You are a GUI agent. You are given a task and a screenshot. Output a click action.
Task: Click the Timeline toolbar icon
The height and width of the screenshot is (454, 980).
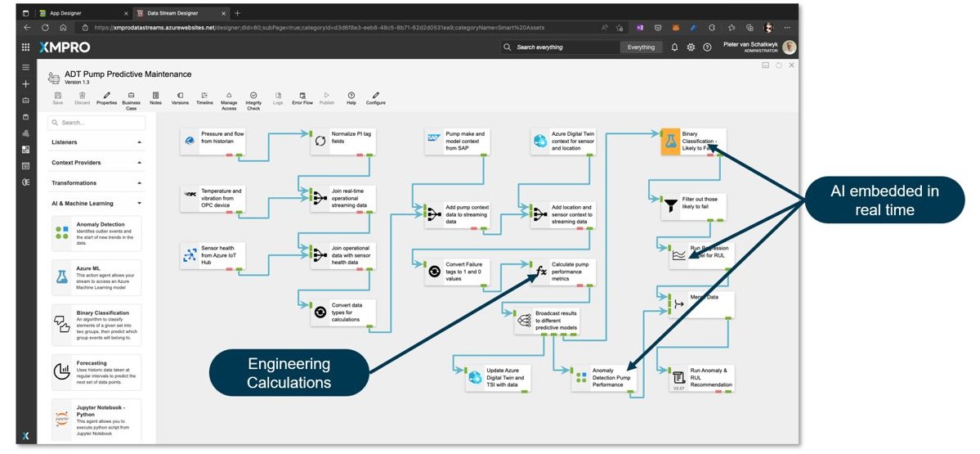tap(204, 97)
